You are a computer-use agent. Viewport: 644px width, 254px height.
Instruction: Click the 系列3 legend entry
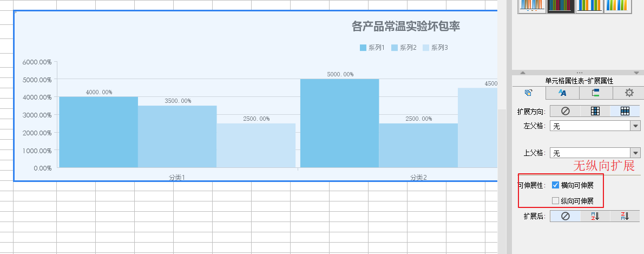pyautogui.click(x=435, y=48)
